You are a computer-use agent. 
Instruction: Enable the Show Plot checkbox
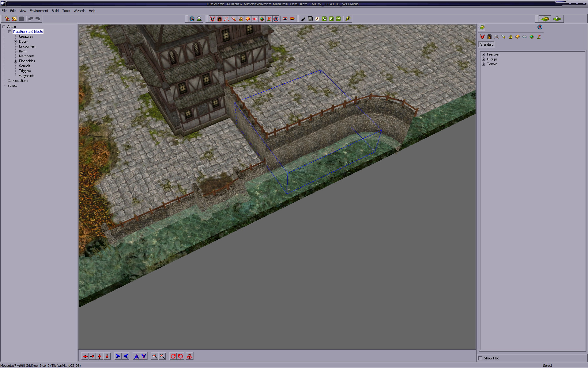click(x=481, y=358)
